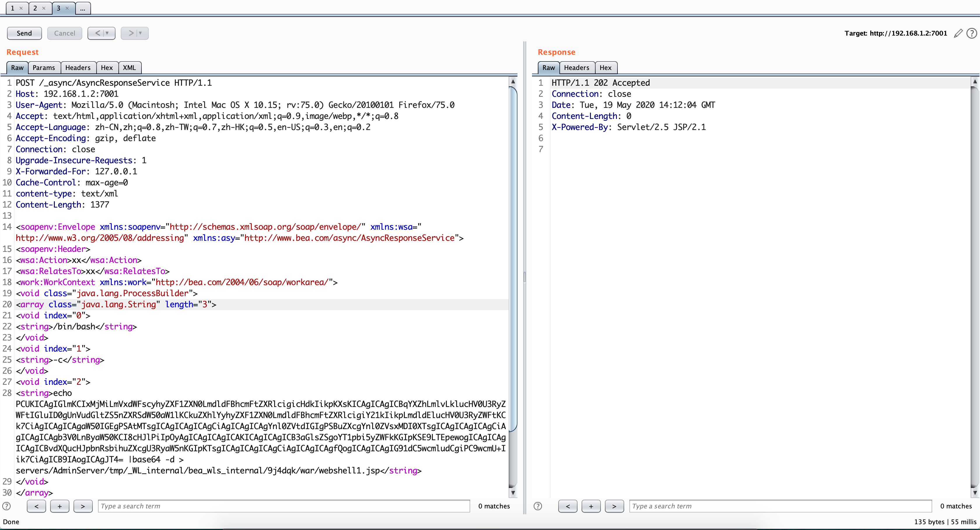Open the history forward dropdown arrow
Screen dimensions: 980x530
[140, 33]
